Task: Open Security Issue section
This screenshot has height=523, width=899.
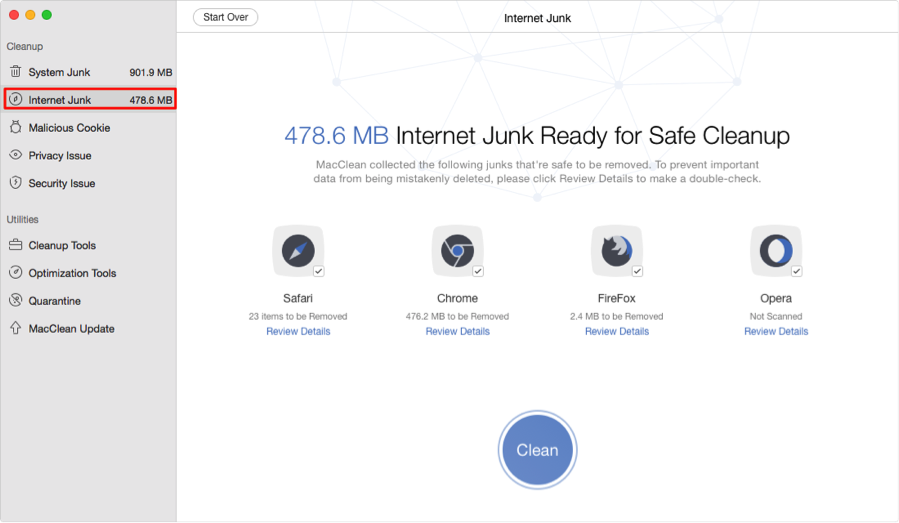Action: [x=89, y=183]
